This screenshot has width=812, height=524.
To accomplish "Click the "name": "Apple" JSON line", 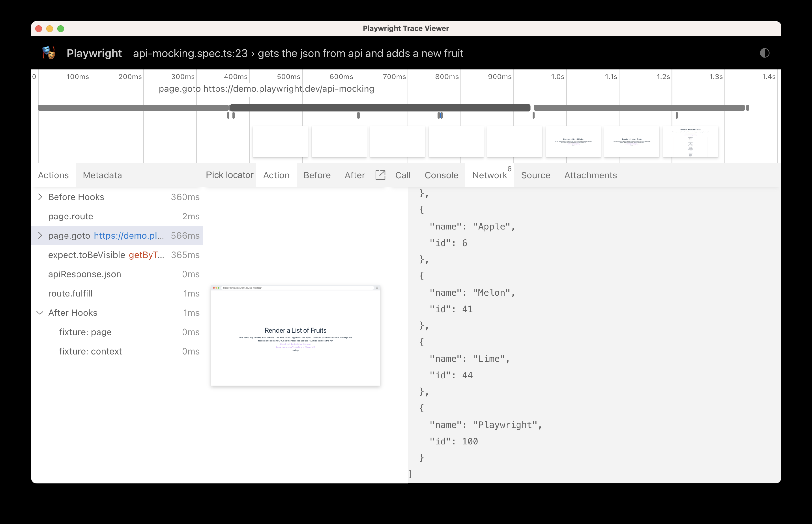I will pos(472,226).
